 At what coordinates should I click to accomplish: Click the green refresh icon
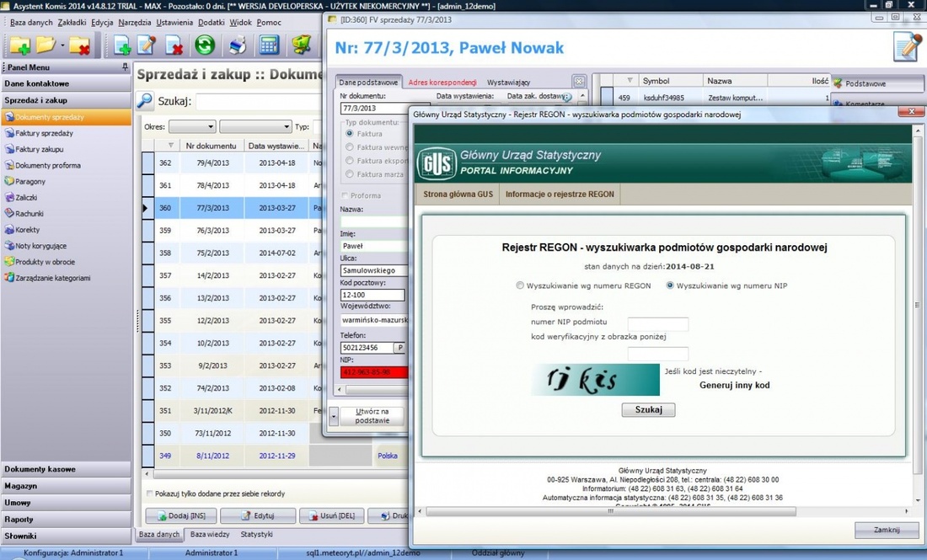pos(205,45)
